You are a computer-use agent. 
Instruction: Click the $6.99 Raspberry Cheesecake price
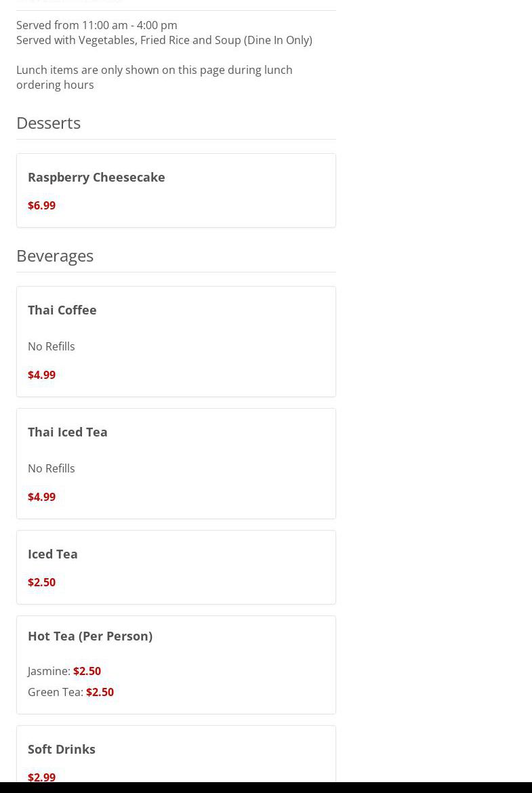tap(41, 205)
